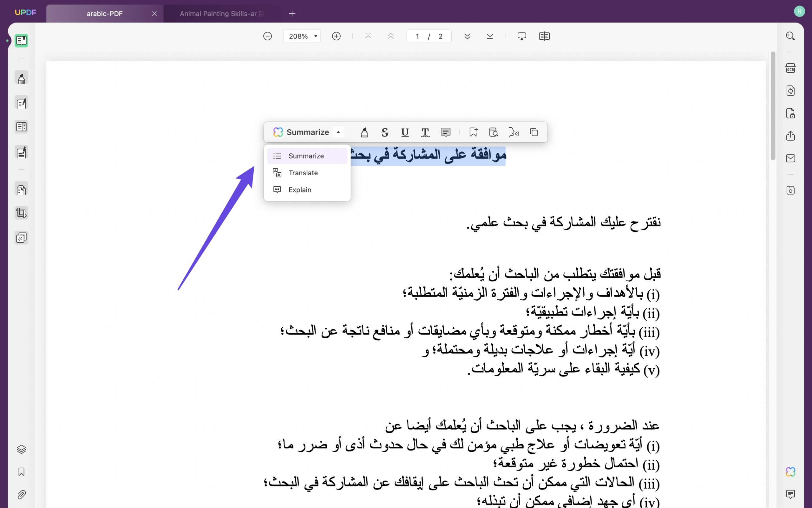
Task: Open the comments panel icon bottom right
Action: click(x=790, y=494)
